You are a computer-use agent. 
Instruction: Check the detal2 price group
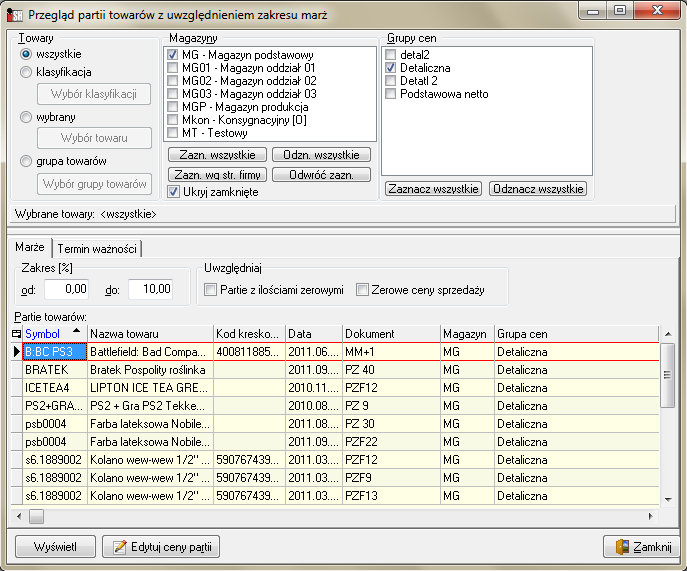390,55
